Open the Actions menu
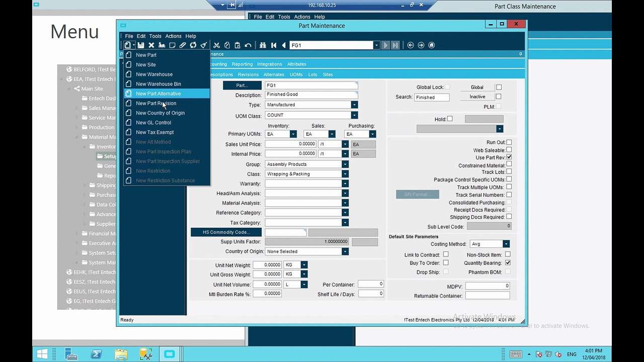Viewport: 644px width, 362px height. 173,36
